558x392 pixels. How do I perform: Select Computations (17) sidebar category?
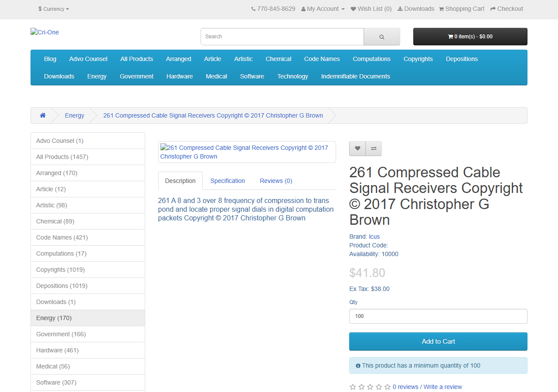pos(88,253)
